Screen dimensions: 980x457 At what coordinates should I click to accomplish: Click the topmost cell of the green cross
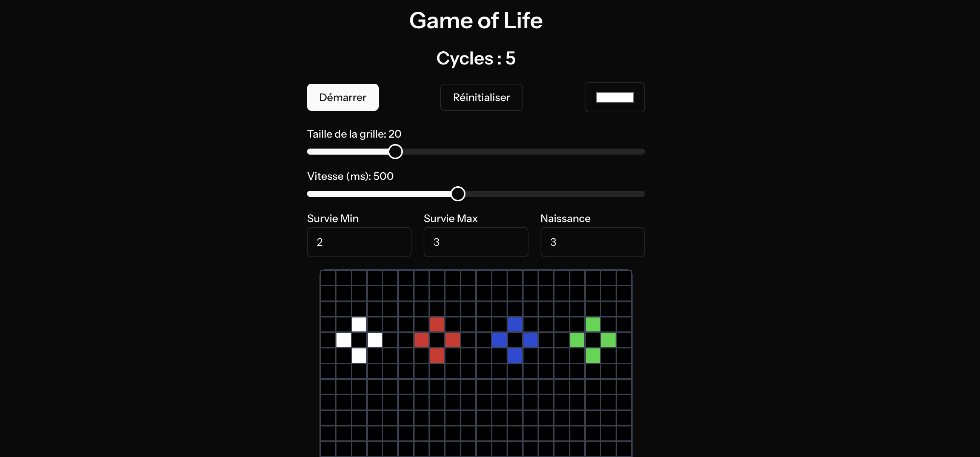(592, 325)
